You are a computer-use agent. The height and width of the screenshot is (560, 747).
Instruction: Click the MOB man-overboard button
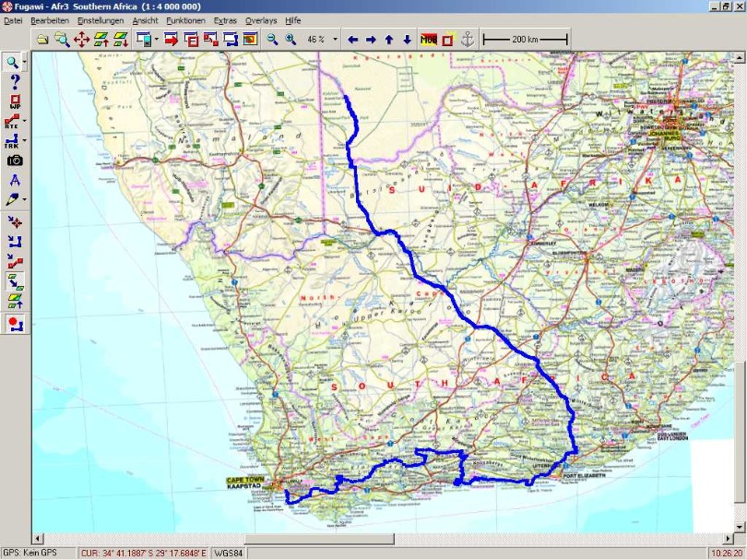click(428, 40)
